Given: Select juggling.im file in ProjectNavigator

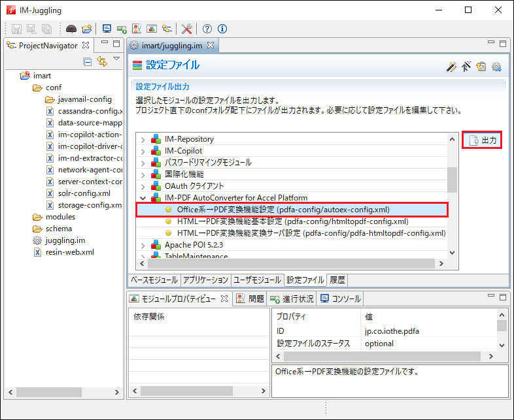Looking at the screenshot, I should 59,240.
